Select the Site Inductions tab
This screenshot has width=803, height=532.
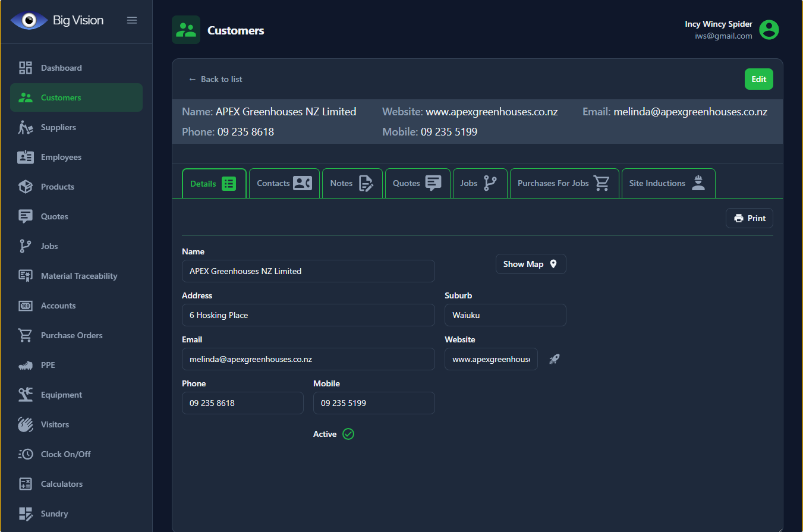(667, 183)
